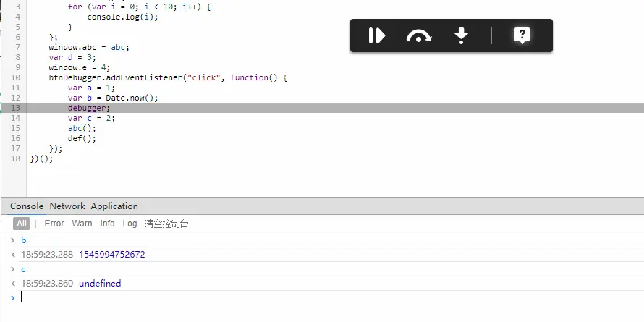644x322 pixels.
Task: Resume script execution in debugger toolbar
Action: pyautogui.click(x=376, y=35)
